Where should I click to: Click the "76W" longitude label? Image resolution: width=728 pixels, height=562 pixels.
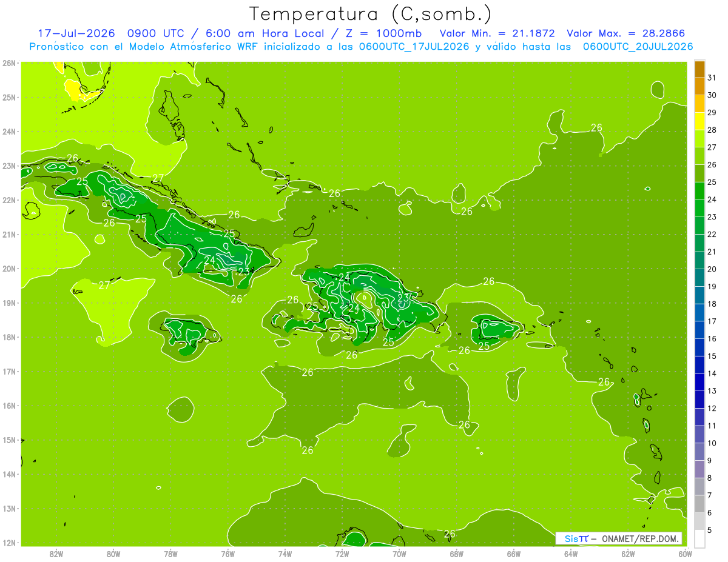[228, 554]
